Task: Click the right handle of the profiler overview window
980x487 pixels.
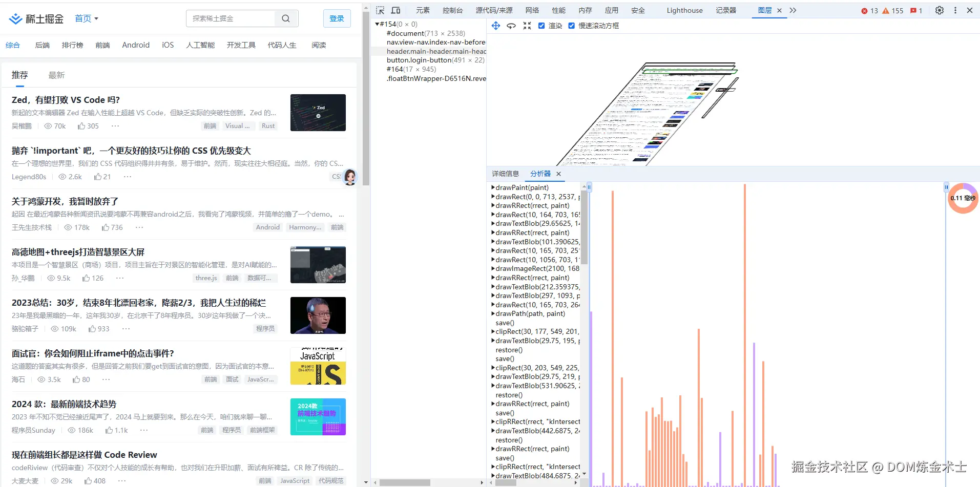Action: coord(946,187)
